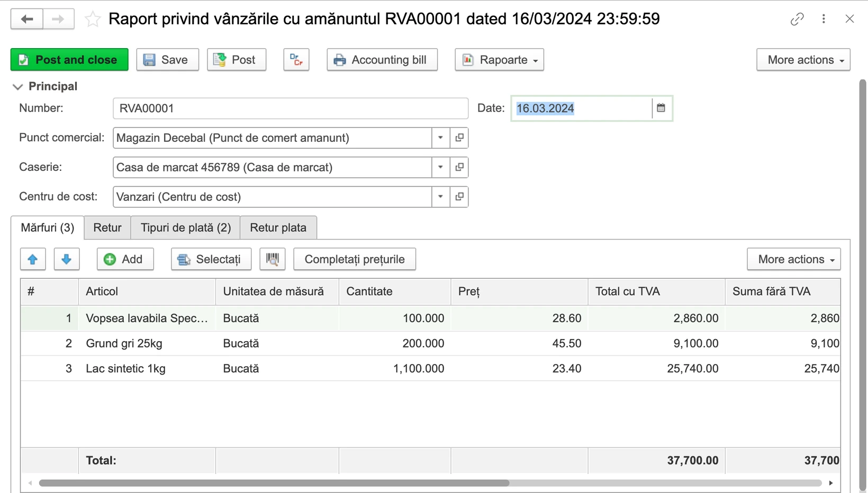The height and width of the screenshot is (493, 868).
Task: Open calendar picker for Date field
Action: pos(661,108)
